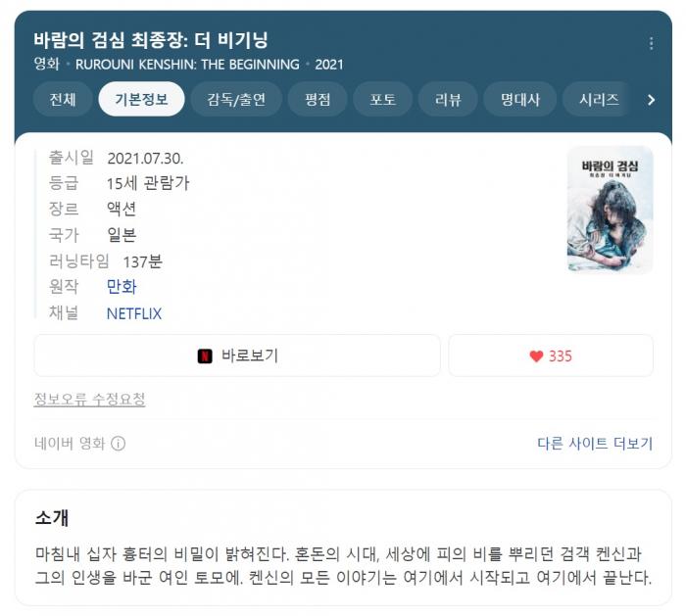Open 다른 사이트 더보기 link
Screen dimensions: 686x616
[595, 444]
